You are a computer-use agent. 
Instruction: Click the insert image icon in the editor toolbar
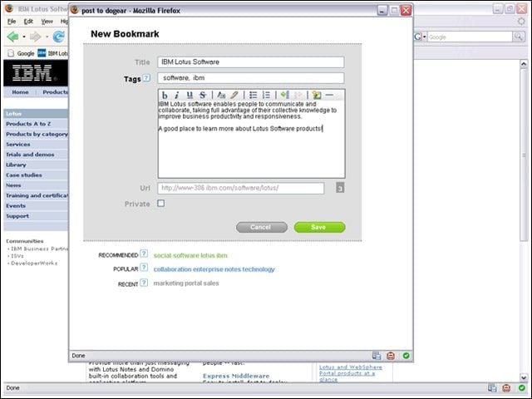click(316, 96)
